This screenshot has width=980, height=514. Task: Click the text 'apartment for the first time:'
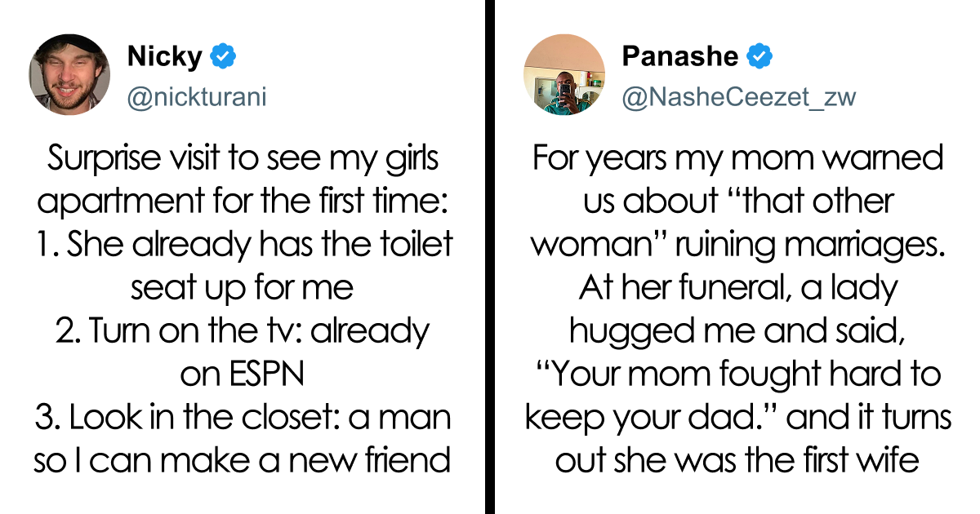243,202
